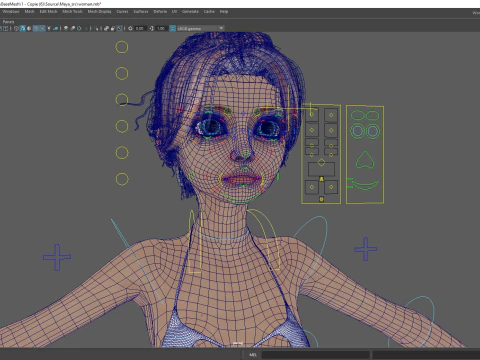Select the second-row left diamond slider

click(x=312, y=130)
